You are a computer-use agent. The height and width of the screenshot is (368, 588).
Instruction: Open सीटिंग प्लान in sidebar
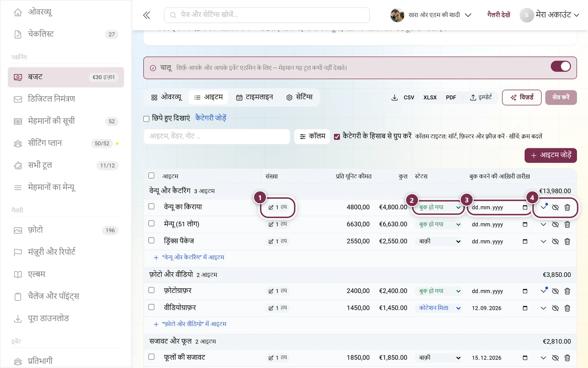(x=66, y=143)
